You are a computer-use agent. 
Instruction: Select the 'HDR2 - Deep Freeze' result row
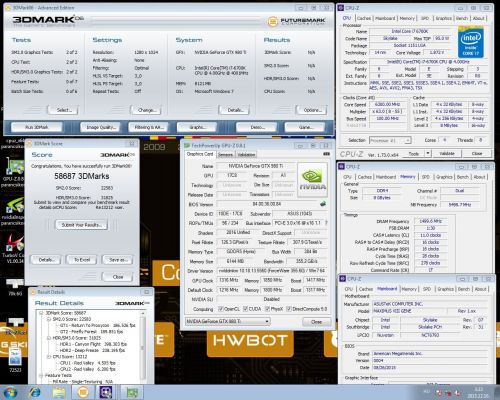(92, 350)
